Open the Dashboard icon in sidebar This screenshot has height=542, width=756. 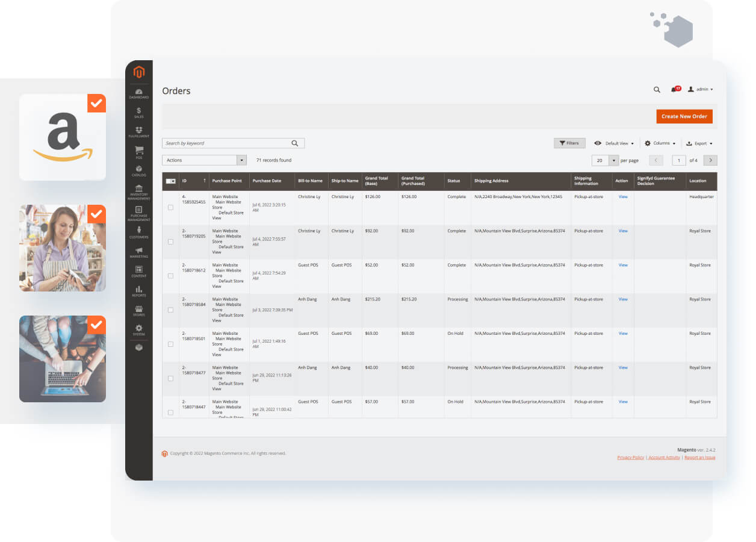138,93
